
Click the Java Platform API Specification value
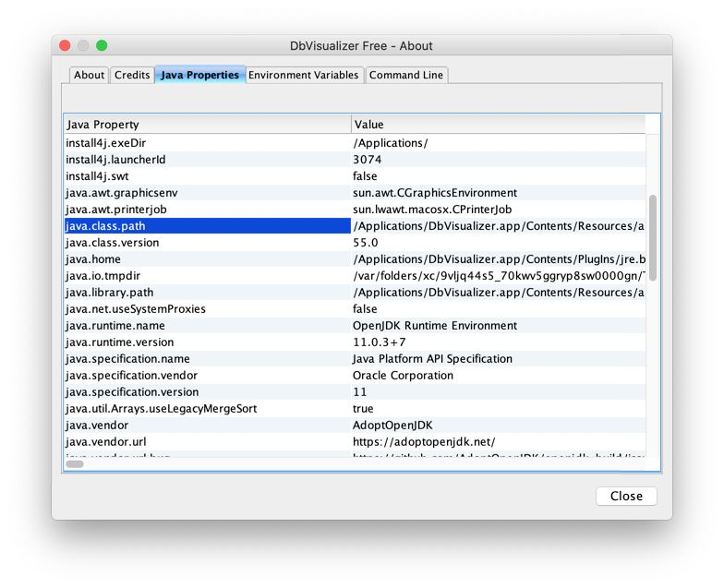click(499, 359)
